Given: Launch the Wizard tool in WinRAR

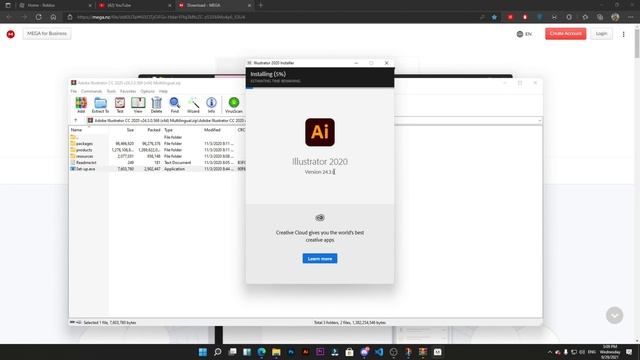Looking at the screenshot, I should click(x=193, y=105).
